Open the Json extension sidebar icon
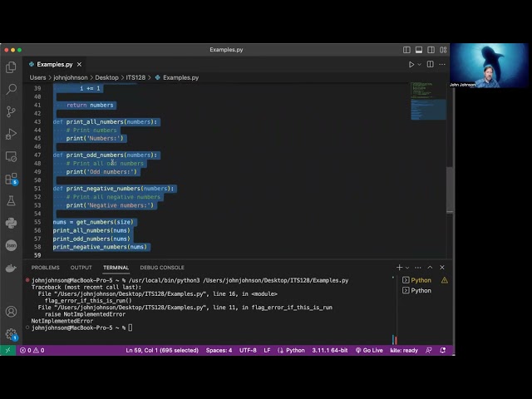This screenshot has width=532, height=399. [11, 245]
